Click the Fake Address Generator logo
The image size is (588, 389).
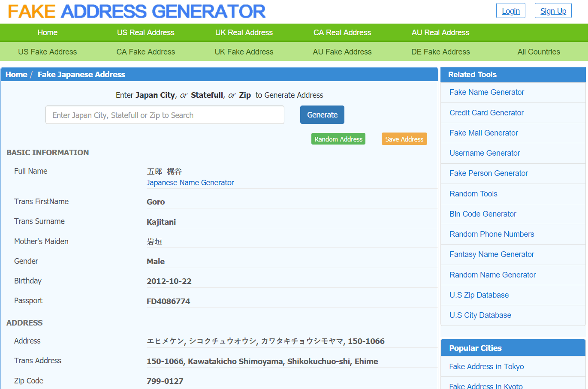137,12
